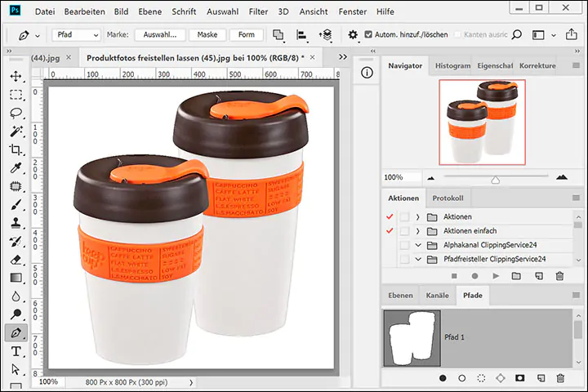Activate the Type tool
The height and width of the screenshot is (392, 588).
pos(16,351)
